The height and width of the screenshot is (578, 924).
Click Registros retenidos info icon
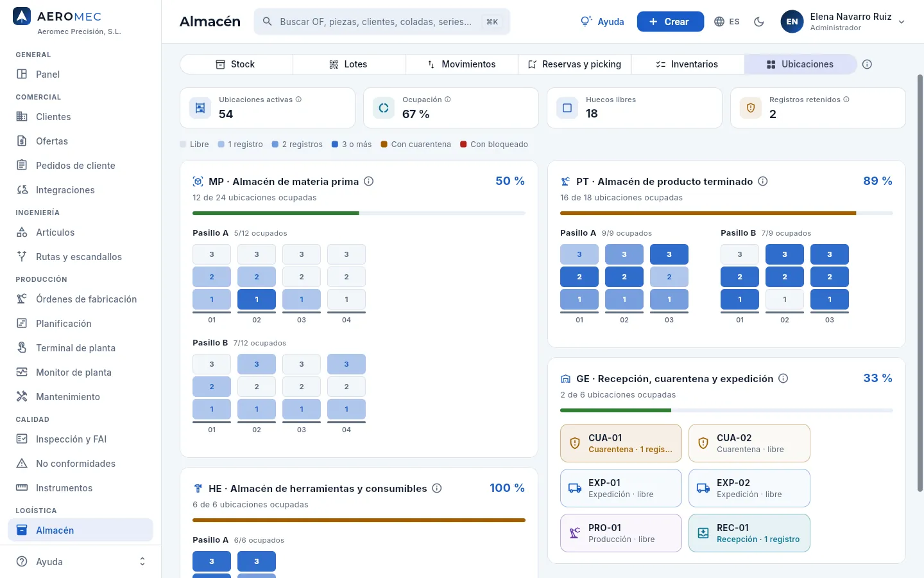click(x=846, y=100)
